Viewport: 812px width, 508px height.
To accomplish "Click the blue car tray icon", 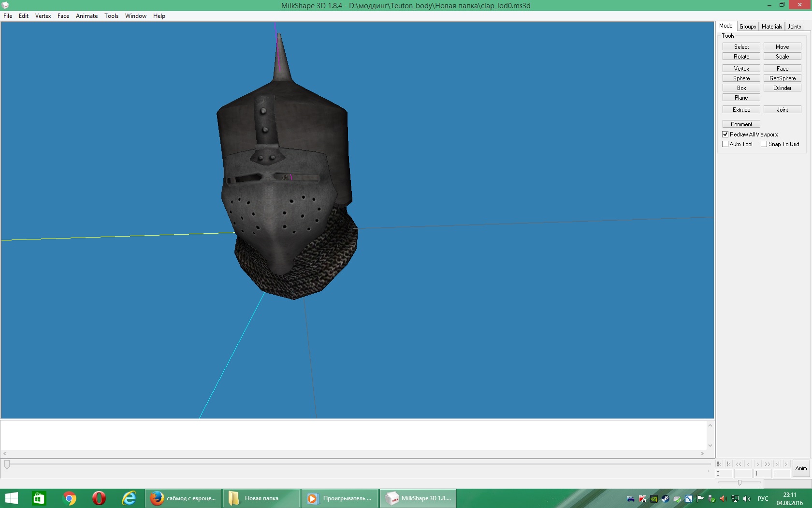I will tap(631, 499).
